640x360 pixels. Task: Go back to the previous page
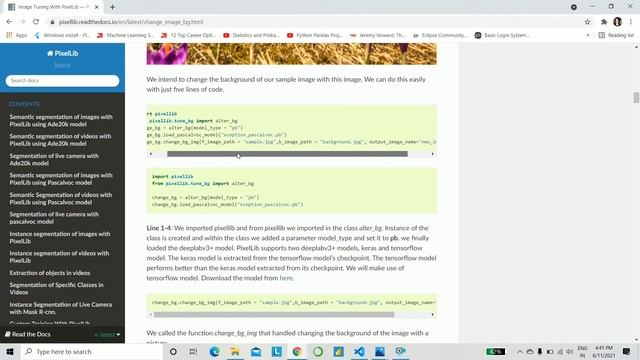[x=9, y=22]
